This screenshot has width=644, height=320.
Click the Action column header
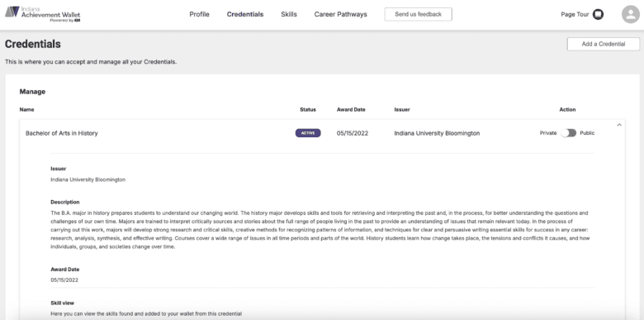[x=567, y=110]
